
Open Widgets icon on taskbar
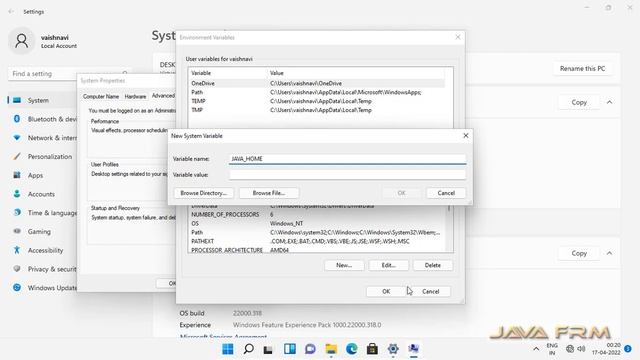pyautogui.click(x=290, y=349)
